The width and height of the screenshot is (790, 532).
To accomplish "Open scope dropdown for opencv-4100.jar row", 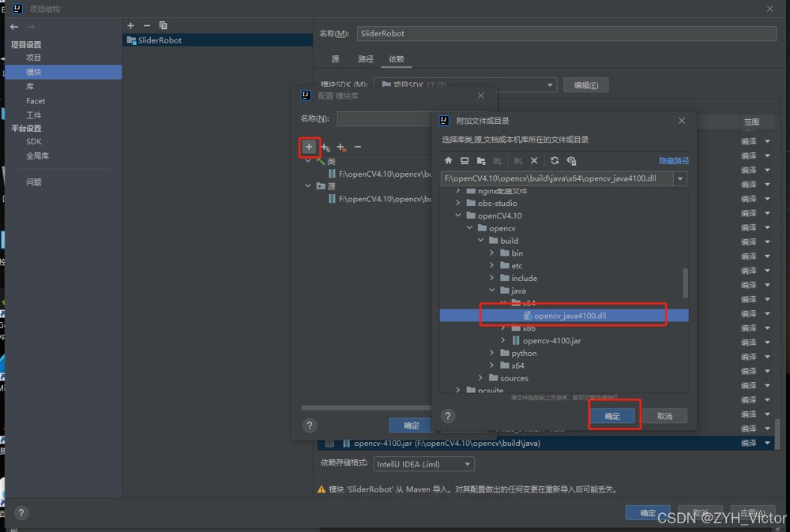I will coord(767,443).
